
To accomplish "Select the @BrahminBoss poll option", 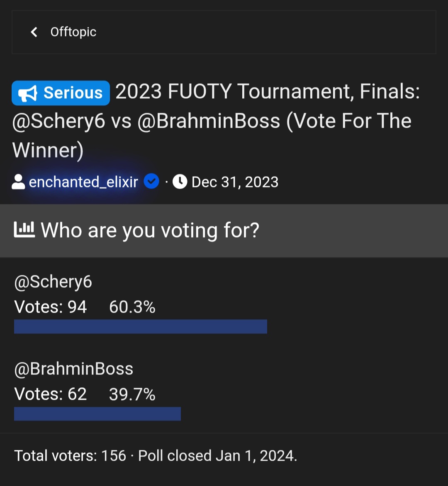I will (74, 369).
